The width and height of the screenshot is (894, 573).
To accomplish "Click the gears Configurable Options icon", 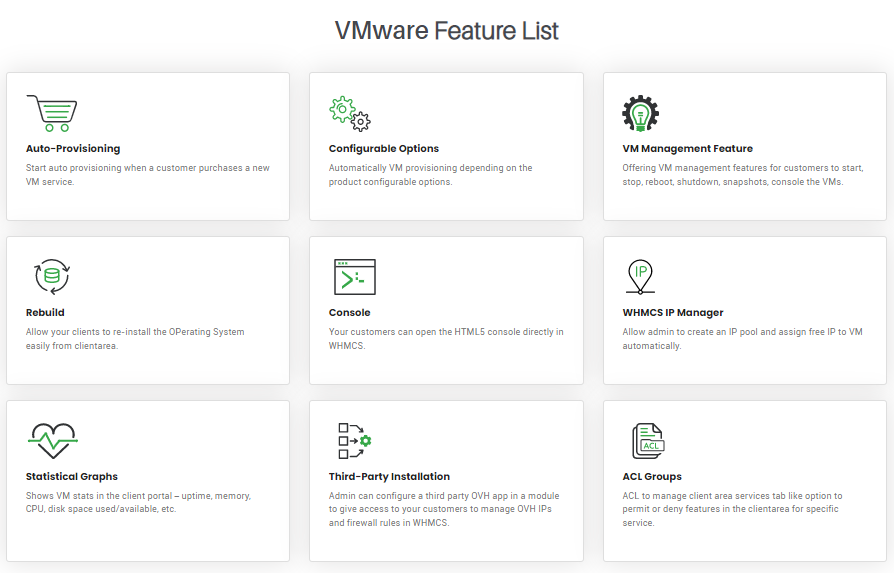I will [x=350, y=113].
